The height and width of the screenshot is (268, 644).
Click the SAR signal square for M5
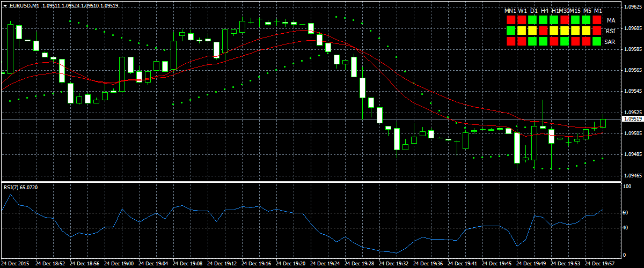(586, 41)
